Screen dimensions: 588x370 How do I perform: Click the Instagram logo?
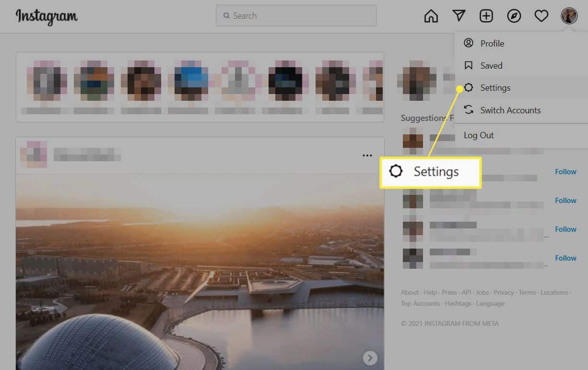click(47, 16)
